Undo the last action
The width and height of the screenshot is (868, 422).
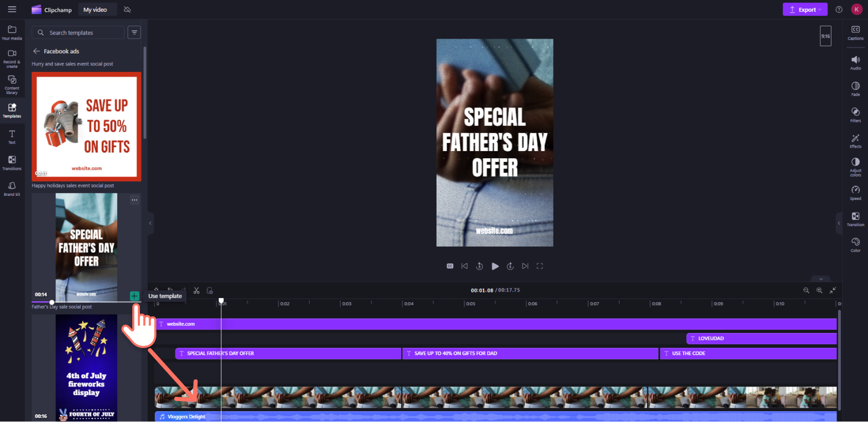pyautogui.click(x=170, y=290)
